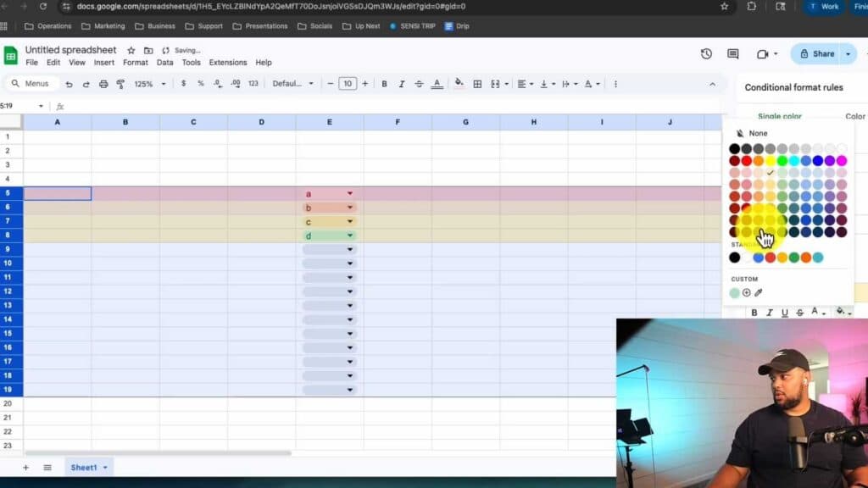Click the print icon

pyautogui.click(x=103, y=84)
